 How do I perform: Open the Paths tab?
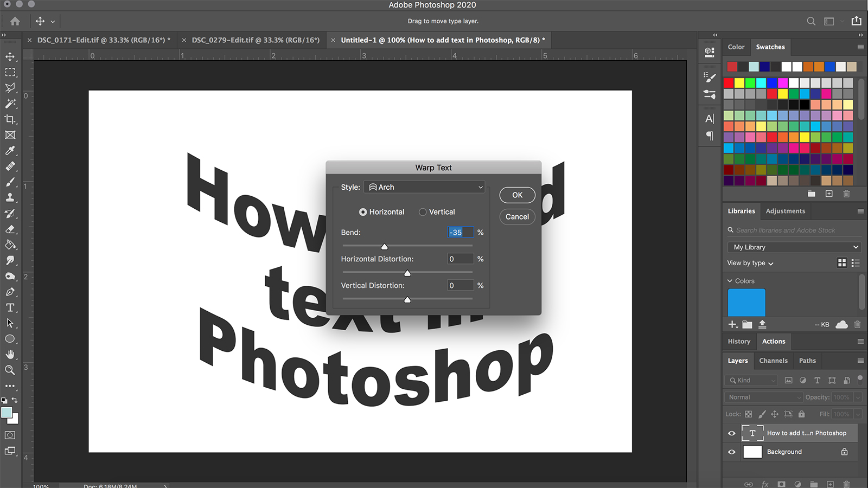click(807, 361)
